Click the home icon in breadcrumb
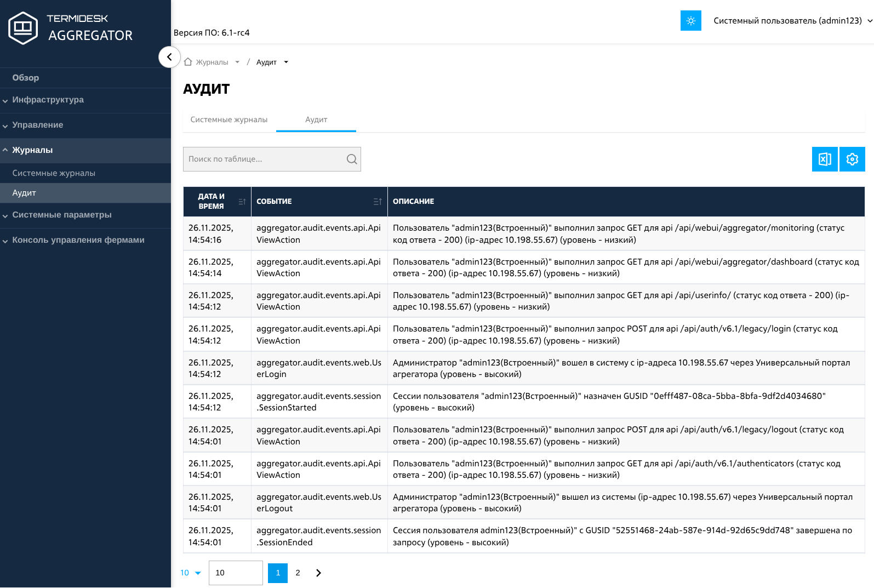Image resolution: width=874 pixels, height=588 pixels. coord(188,62)
